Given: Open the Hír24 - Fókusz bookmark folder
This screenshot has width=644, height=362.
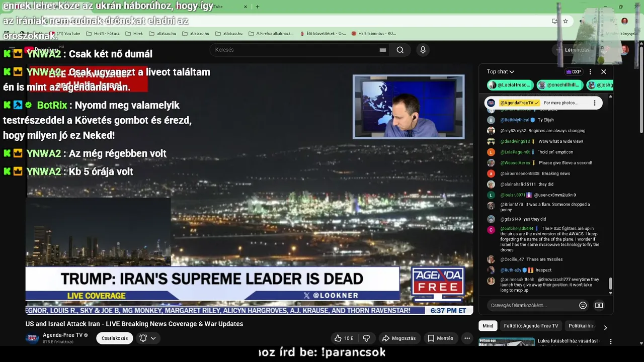Looking at the screenshot, I should tap(103, 34).
